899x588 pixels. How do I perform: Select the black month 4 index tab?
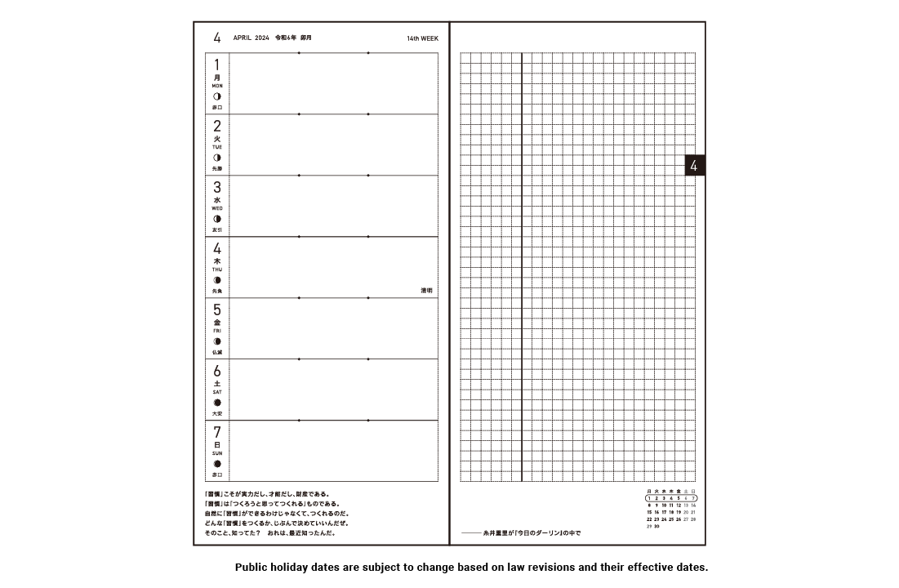[x=694, y=165]
